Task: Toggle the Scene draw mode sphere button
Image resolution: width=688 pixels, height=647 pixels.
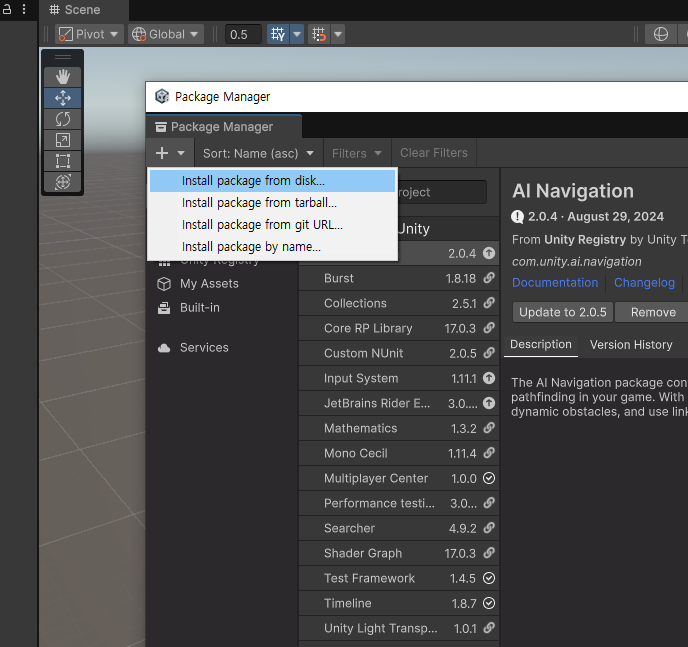Action: 661,34
